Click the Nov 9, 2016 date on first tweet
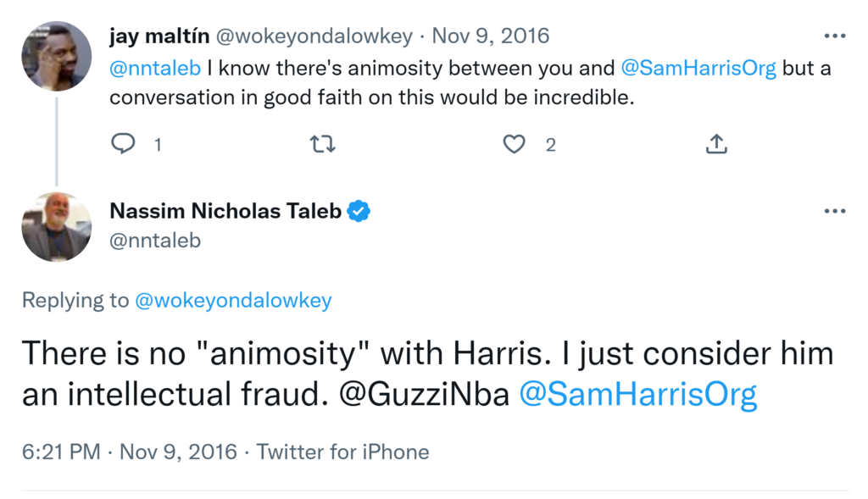Image resolution: width=868 pixels, height=499 pixels. [491, 36]
